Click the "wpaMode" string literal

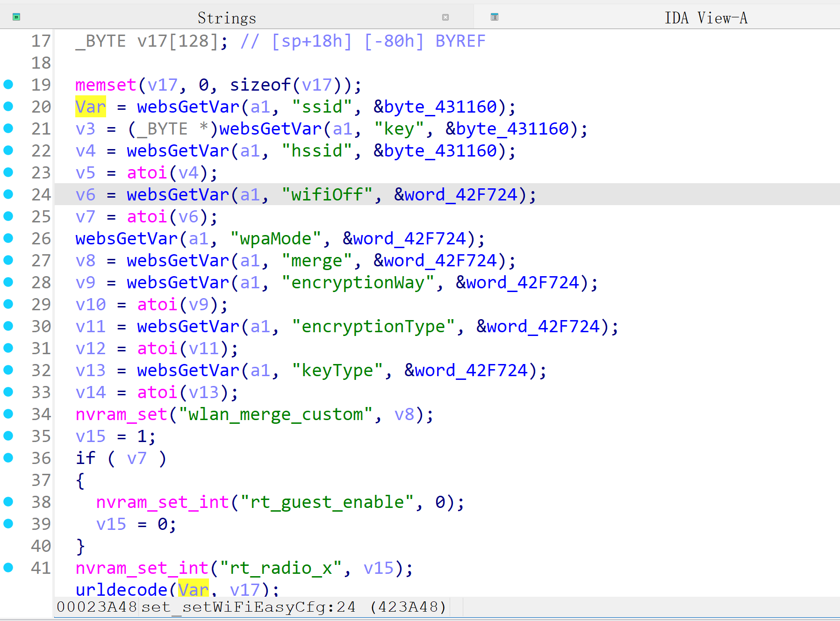coord(276,238)
